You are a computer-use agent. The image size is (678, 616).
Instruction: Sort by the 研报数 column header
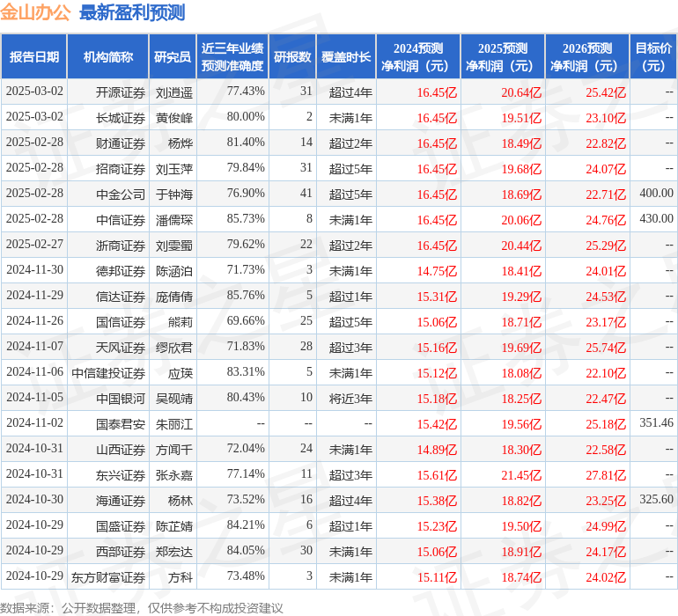(x=292, y=56)
